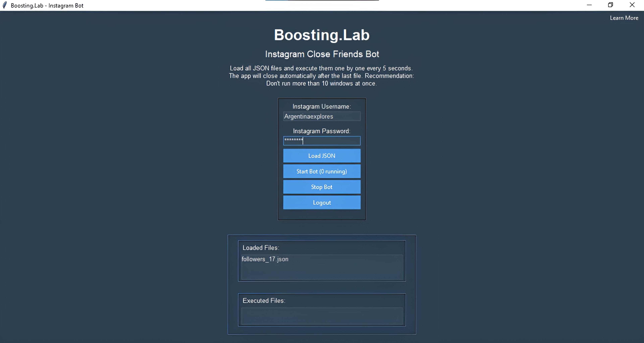Click the Instagram Password label
The height and width of the screenshot is (343, 644).
pos(322,131)
